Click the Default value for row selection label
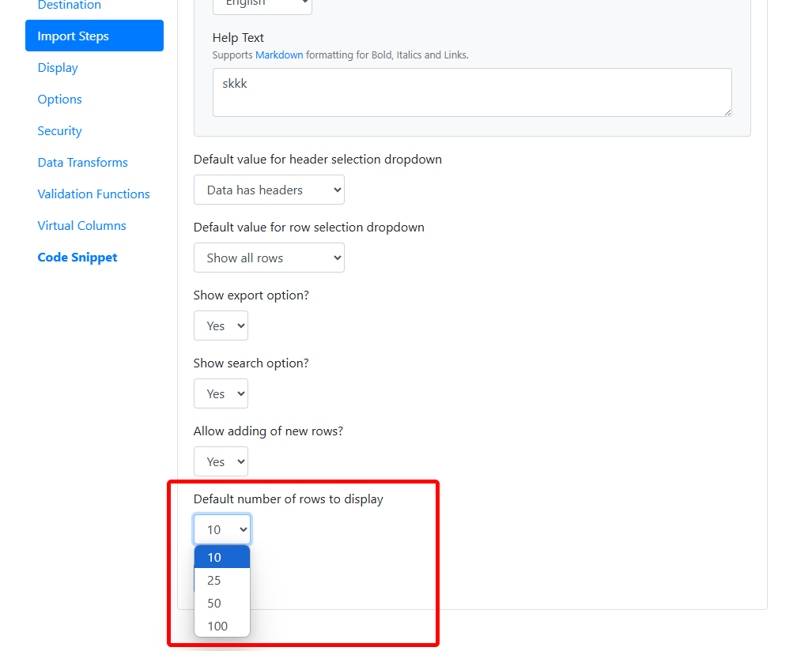The width and height of the screenshot is (812, 651). (308, 228)
